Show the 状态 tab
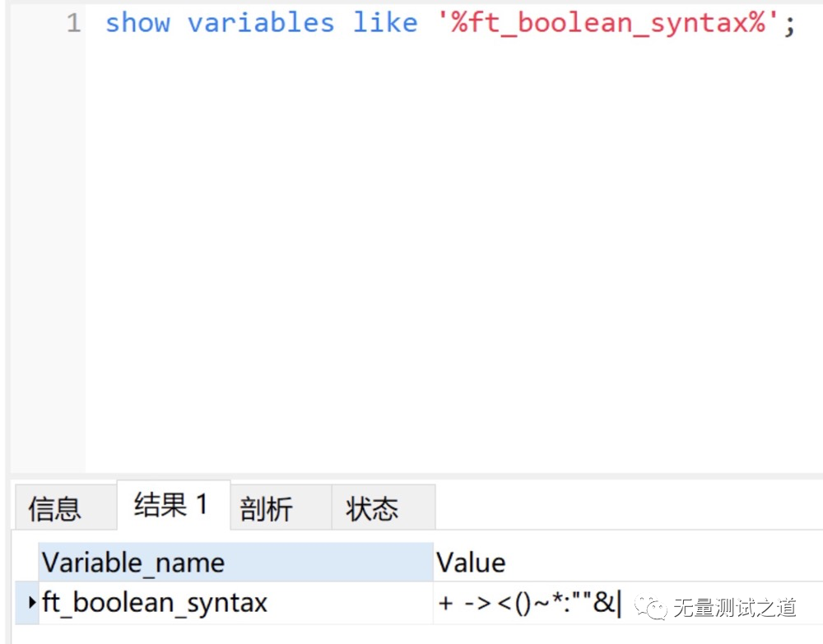Image resolution: width=823 pixels, height=644 pixels. [372, 508]
